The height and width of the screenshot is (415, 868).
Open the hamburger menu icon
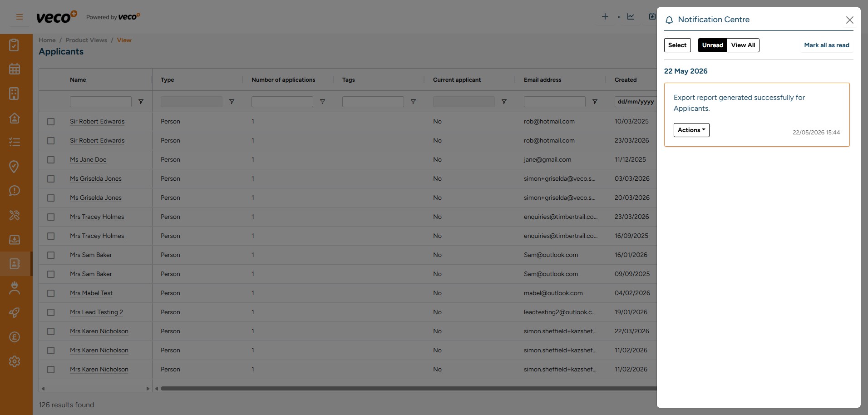point(19,17)
